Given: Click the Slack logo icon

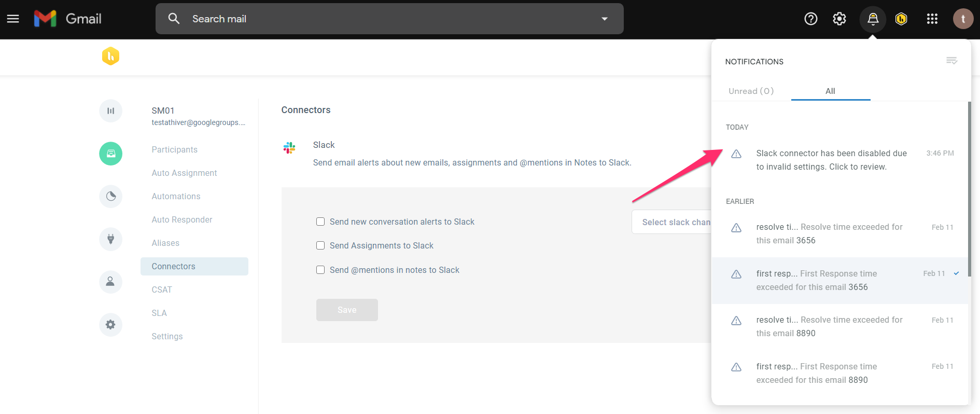Looking at the screenshot, I should pos(289,148).
